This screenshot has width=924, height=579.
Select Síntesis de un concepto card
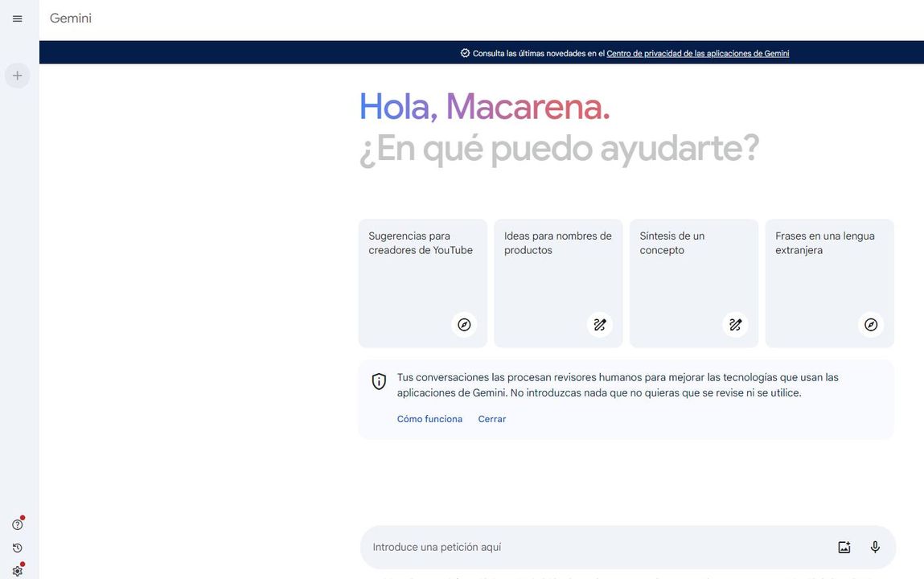pos(694,283)
